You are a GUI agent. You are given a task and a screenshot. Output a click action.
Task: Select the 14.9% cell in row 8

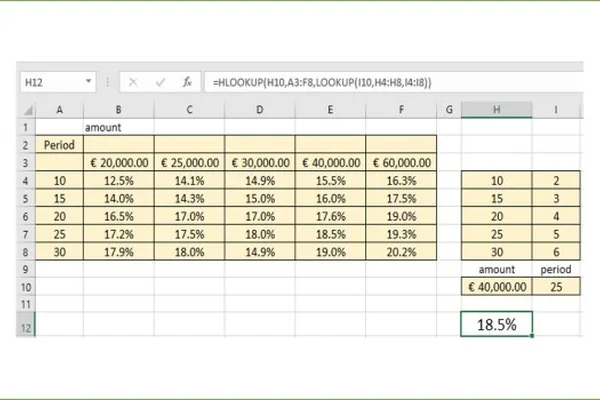pyautogui.click(x=260, y=252)
